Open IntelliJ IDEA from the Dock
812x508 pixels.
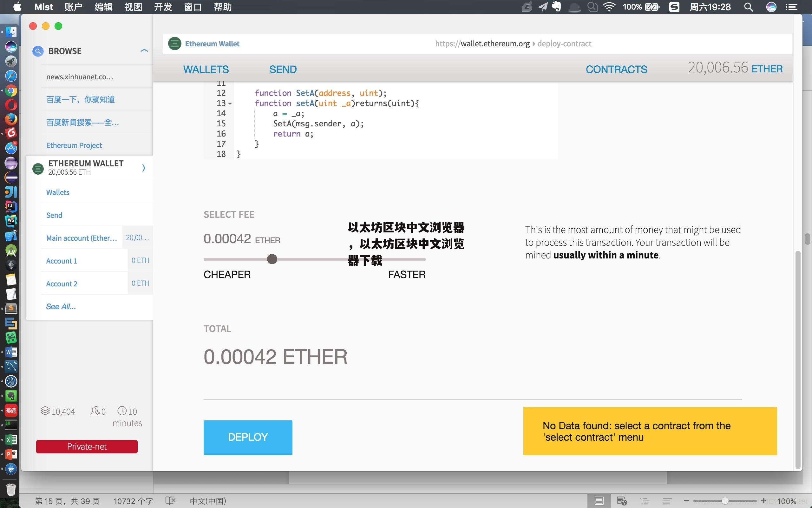11,206
